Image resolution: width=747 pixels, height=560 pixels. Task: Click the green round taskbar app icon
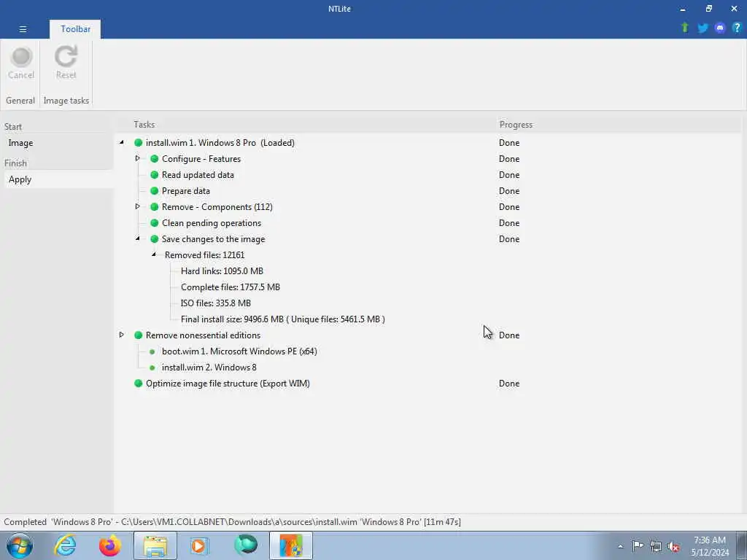tap(246, 545)
